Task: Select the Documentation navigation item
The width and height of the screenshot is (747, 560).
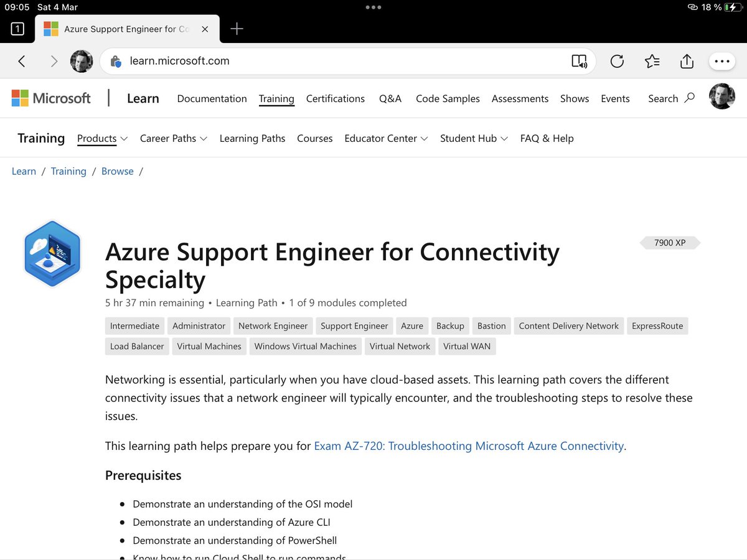Action: pos(212,98)
